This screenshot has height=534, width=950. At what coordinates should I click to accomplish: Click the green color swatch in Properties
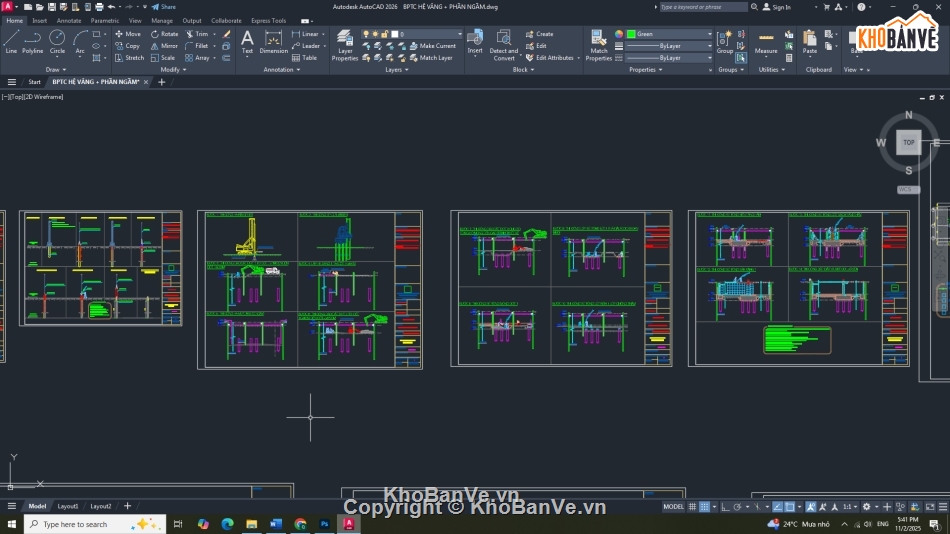coord(631,34)
